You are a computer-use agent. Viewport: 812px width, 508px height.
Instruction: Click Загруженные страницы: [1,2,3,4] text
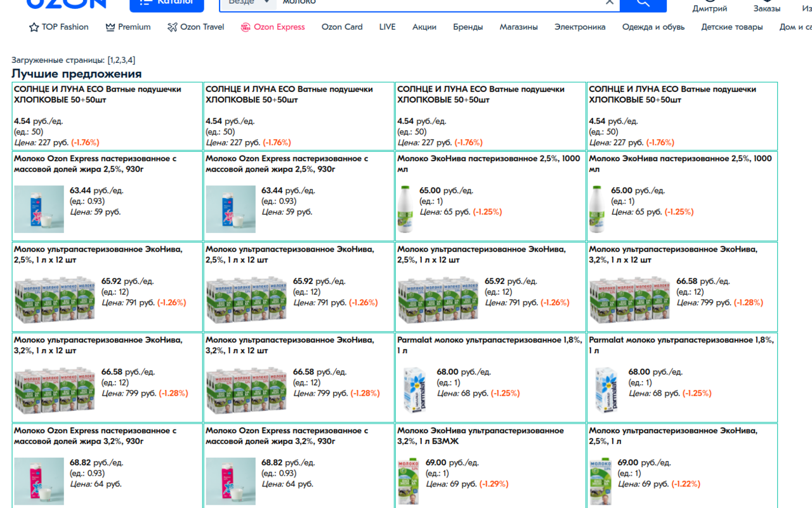74,60
